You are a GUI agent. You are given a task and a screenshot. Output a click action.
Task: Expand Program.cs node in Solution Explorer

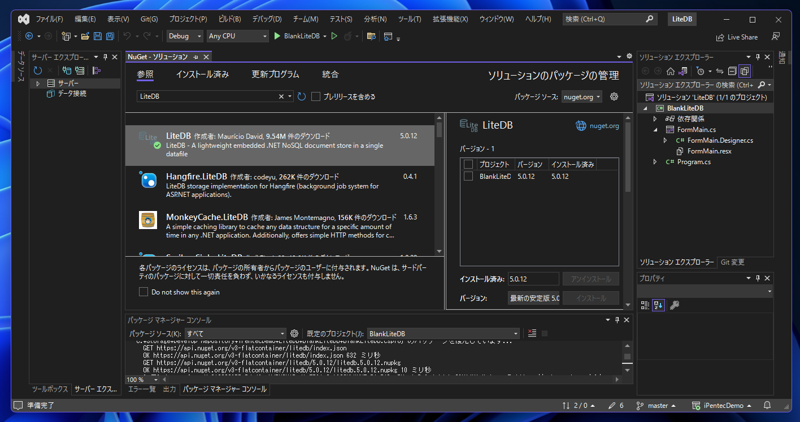655,162
